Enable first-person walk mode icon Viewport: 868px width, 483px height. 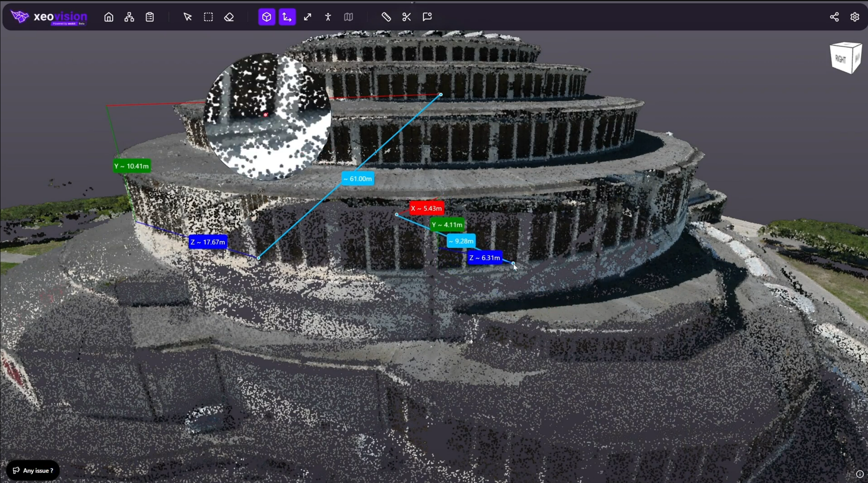[328, 17]
